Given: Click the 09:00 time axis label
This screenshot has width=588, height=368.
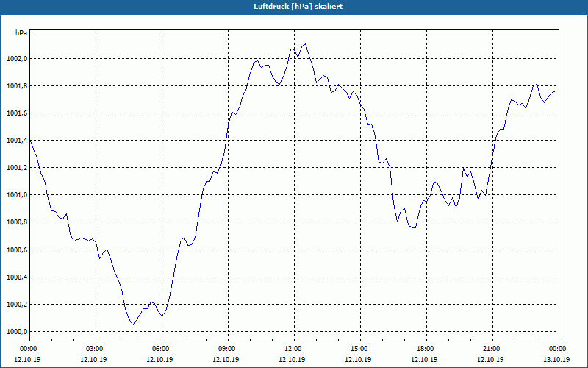Looking at the screenshot, I should [x=228, y=349].
